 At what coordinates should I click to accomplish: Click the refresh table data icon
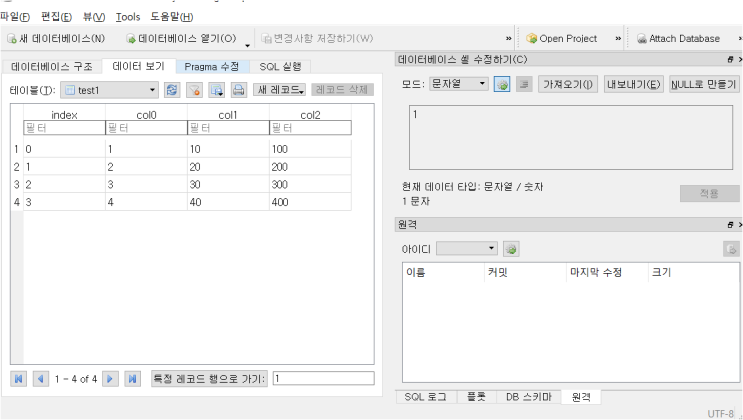pyautogui.click(x=173, y=90)
